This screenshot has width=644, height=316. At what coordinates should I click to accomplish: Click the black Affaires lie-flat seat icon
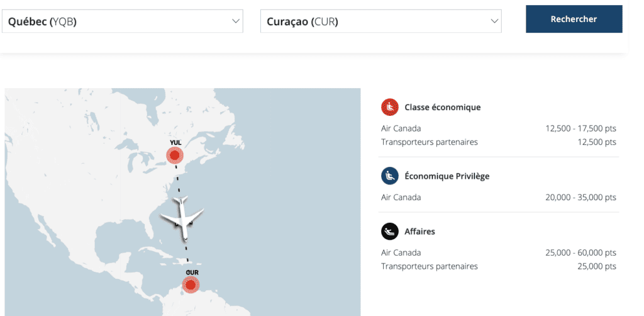[x=390, y=232]
